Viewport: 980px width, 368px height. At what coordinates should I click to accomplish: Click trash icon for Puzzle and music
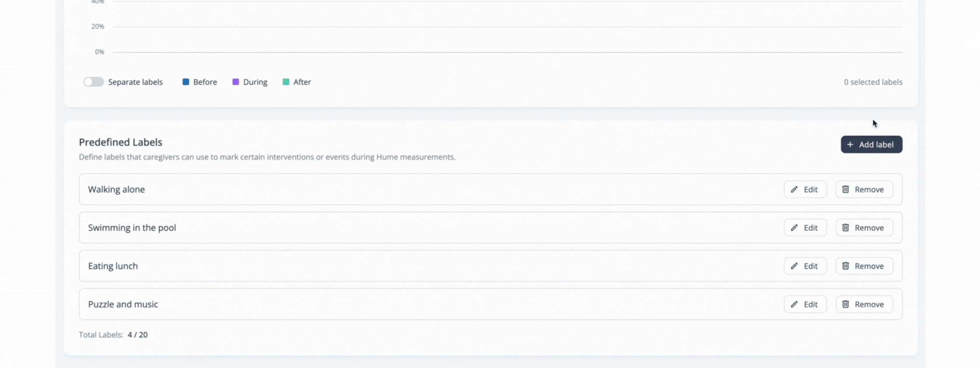tap(845, 304)
